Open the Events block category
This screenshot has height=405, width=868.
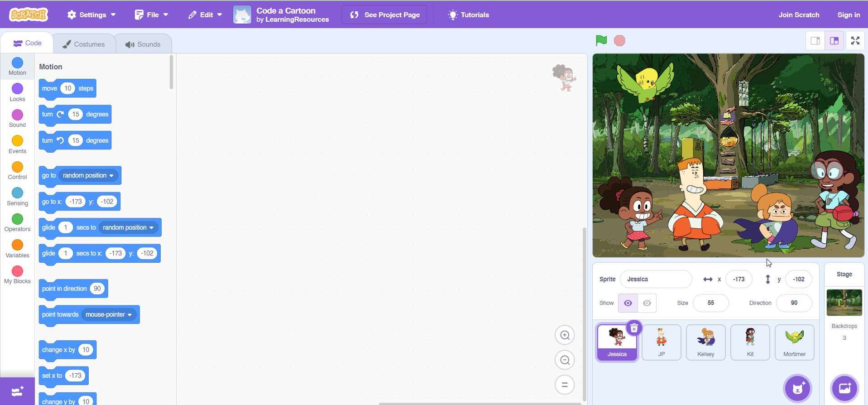tap(17, 145)
